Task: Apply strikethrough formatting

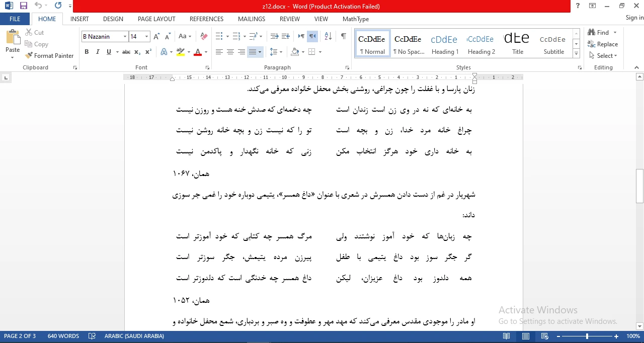Action: (126, 52)
